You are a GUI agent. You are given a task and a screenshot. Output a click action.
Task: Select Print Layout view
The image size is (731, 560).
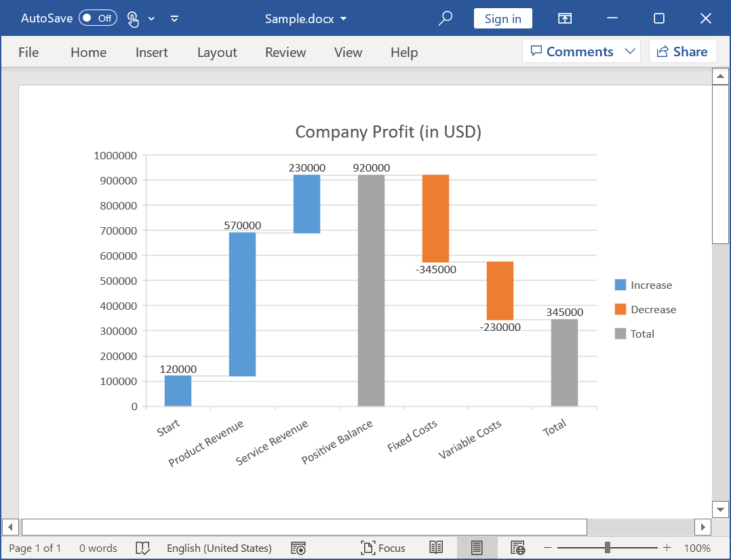477,548
